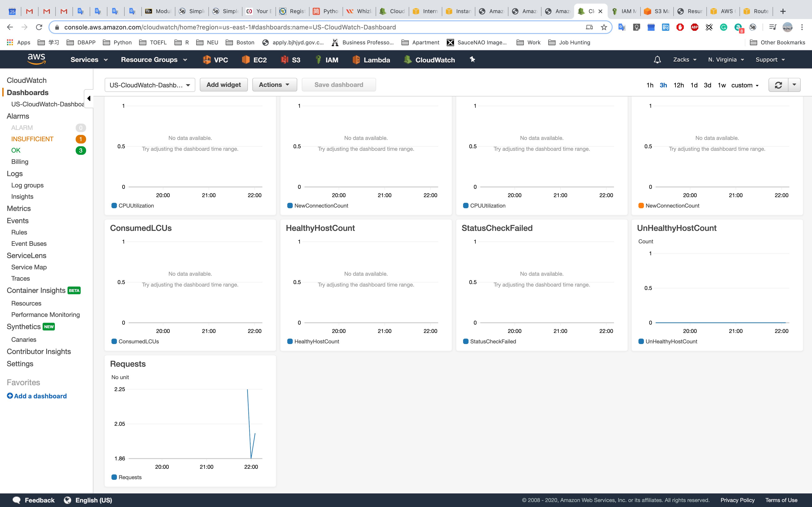812x507 pixels.
Task: Click the Add widget button
Action: [223, 85]
